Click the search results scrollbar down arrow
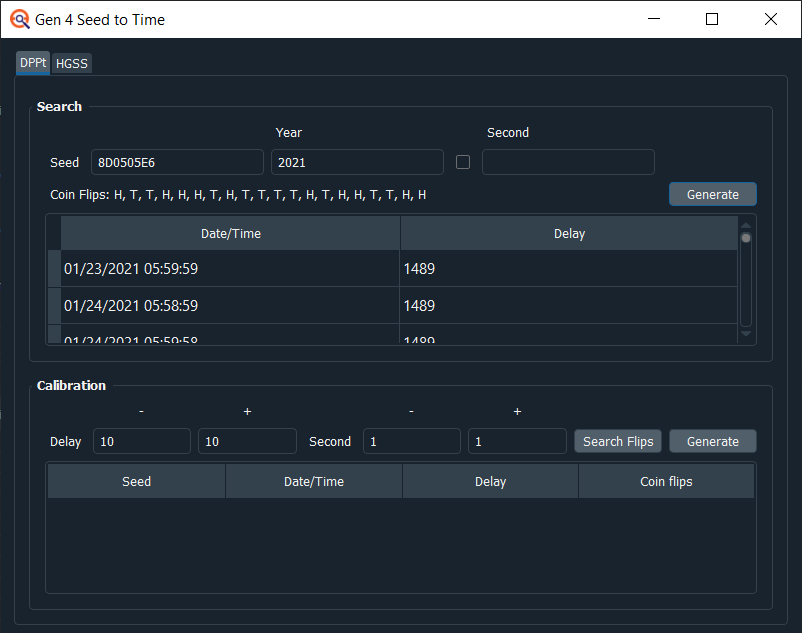This screenshot has width=802, height=633. tap(746, 334)
